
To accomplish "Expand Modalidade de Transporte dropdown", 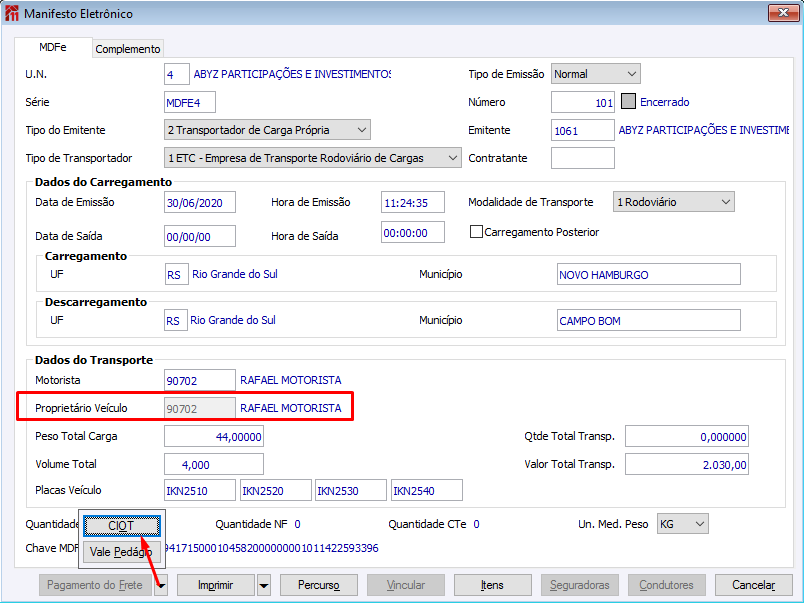I will coord(673,202).
